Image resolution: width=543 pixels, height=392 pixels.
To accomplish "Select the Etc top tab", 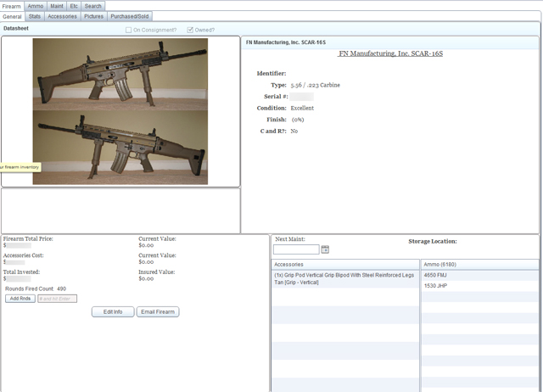I will point(74,6).
